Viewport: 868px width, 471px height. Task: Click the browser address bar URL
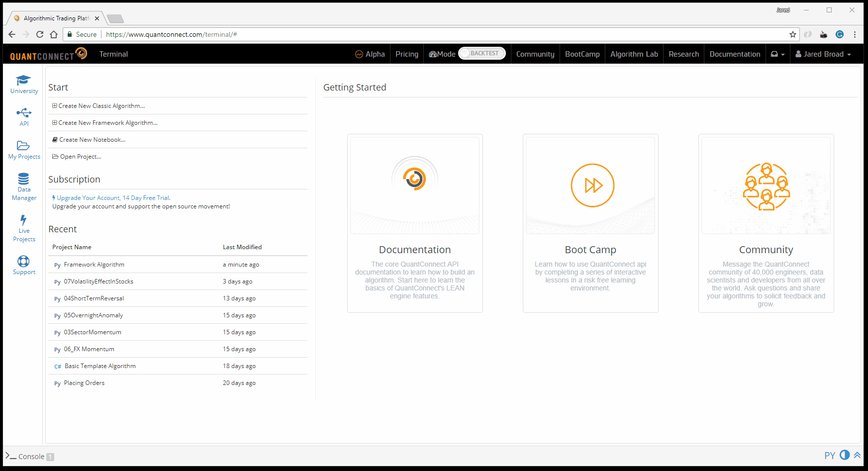(x=172, y=34)
